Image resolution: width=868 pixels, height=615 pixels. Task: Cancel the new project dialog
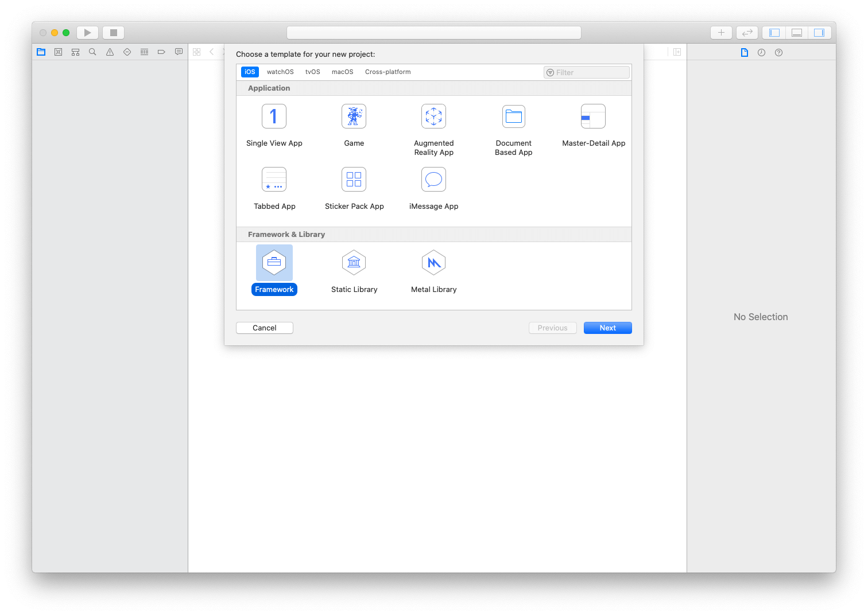[264, 328]
